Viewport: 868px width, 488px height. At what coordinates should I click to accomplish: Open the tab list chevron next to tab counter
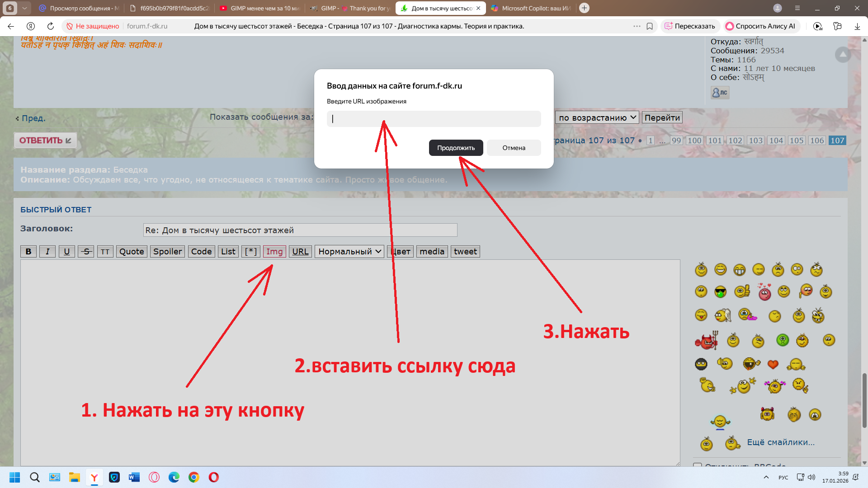pos(25,8)
